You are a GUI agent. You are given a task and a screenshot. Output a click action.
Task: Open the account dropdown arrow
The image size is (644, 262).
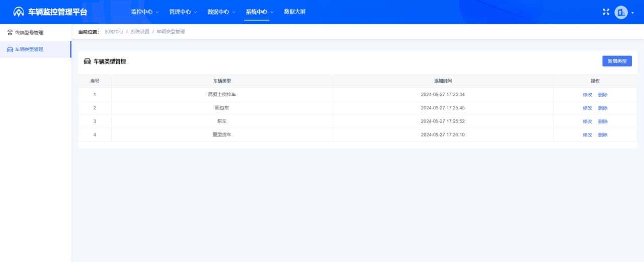click(632, 13)
